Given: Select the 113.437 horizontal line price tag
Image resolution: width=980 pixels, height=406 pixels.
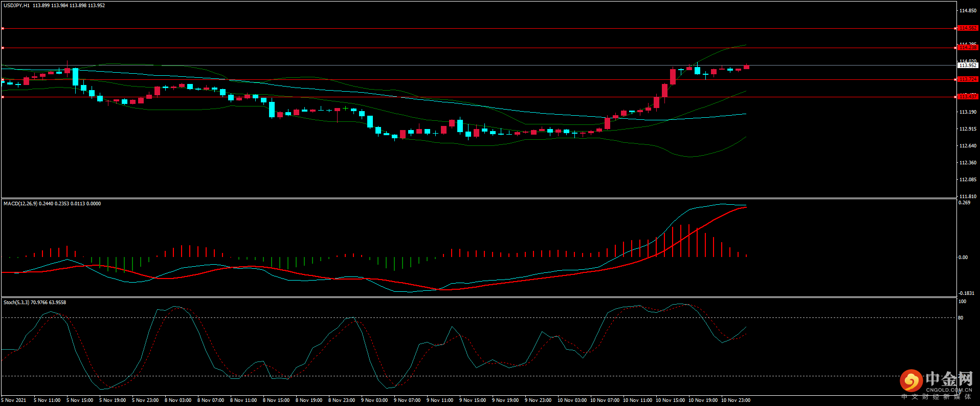Looking at the screenshot, I should point(967,96).
